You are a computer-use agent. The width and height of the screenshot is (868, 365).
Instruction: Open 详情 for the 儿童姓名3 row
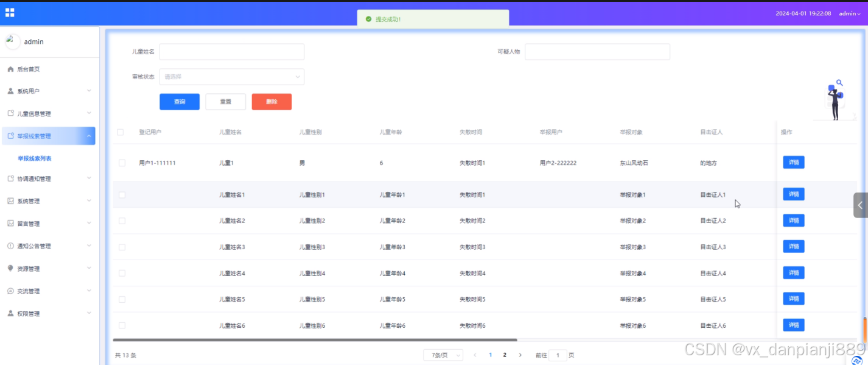794,246
